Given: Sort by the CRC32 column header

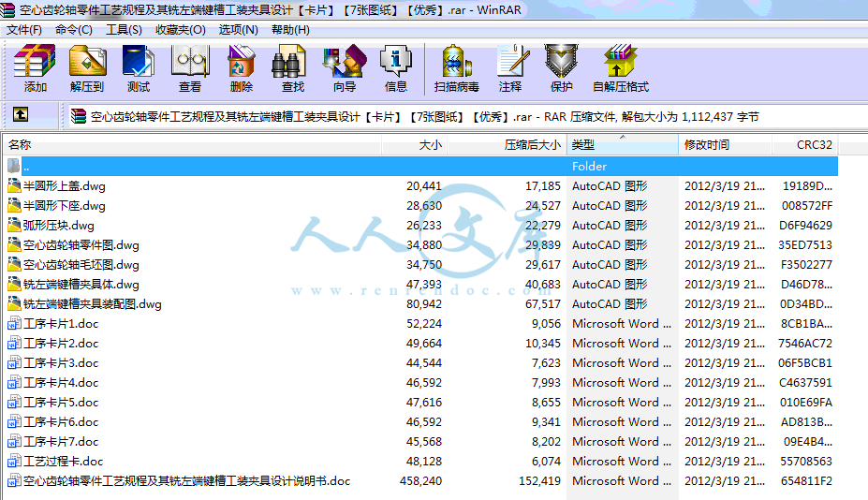Looking at the screenshot, I should [805, 144].
